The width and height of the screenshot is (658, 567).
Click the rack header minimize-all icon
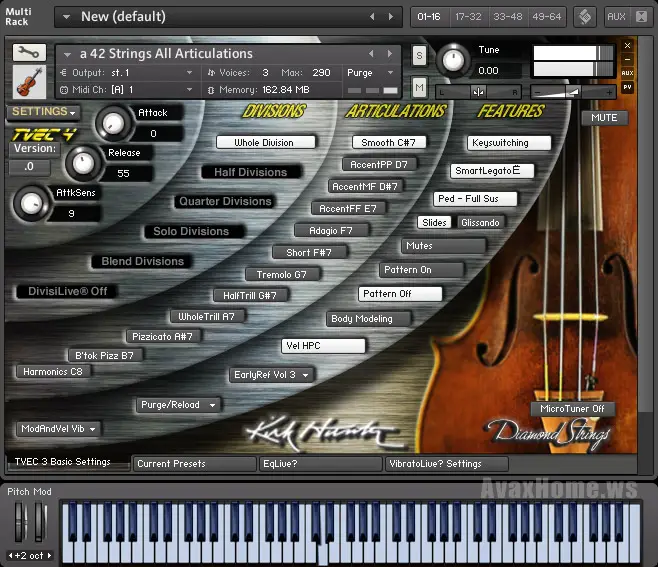tap(641, 17)
